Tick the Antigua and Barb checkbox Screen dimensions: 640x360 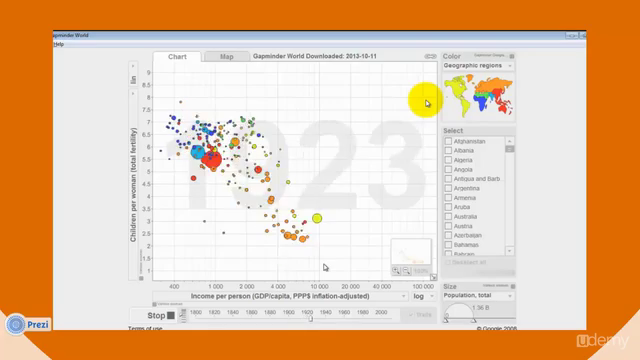click(x=448, y=179)
